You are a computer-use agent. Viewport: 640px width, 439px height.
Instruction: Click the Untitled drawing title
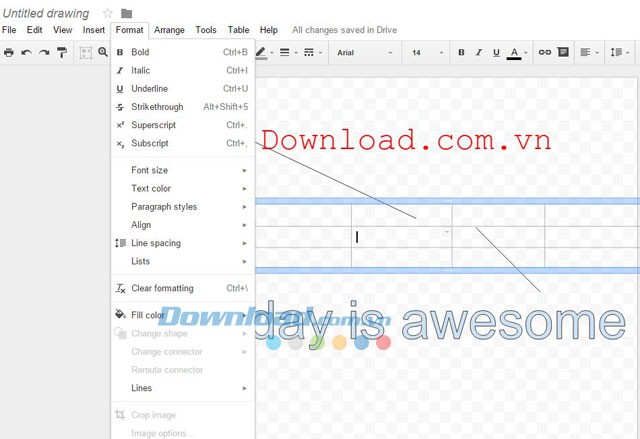(x=46, y=13)
